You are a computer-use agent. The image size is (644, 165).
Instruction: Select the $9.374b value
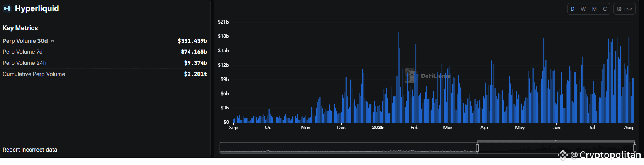point(195,63)
